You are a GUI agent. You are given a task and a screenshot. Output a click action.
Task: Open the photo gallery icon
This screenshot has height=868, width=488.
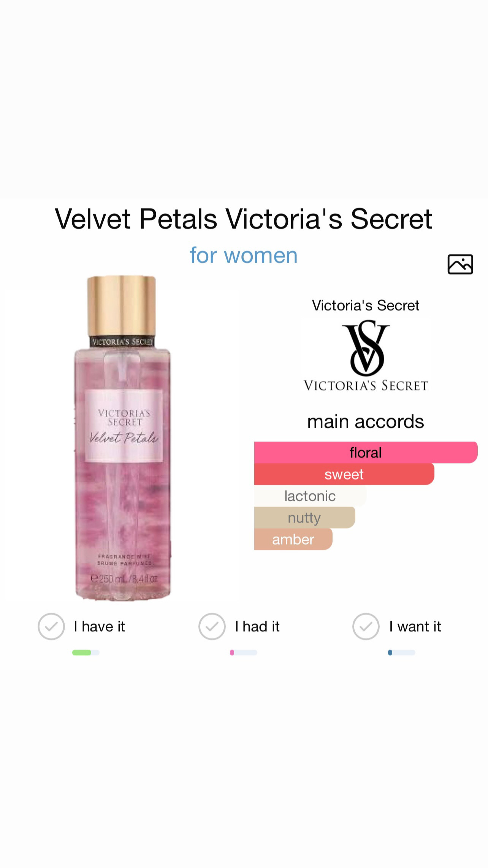click(x=460, y=264)
